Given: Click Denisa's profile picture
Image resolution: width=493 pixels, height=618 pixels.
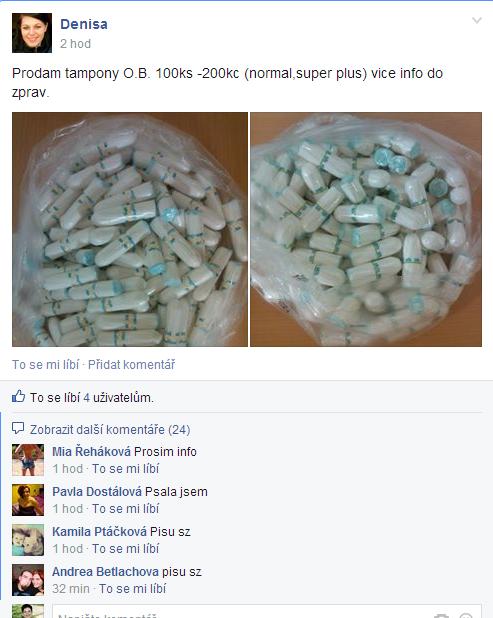Looking at the screenshot, I should pos(32,33).
